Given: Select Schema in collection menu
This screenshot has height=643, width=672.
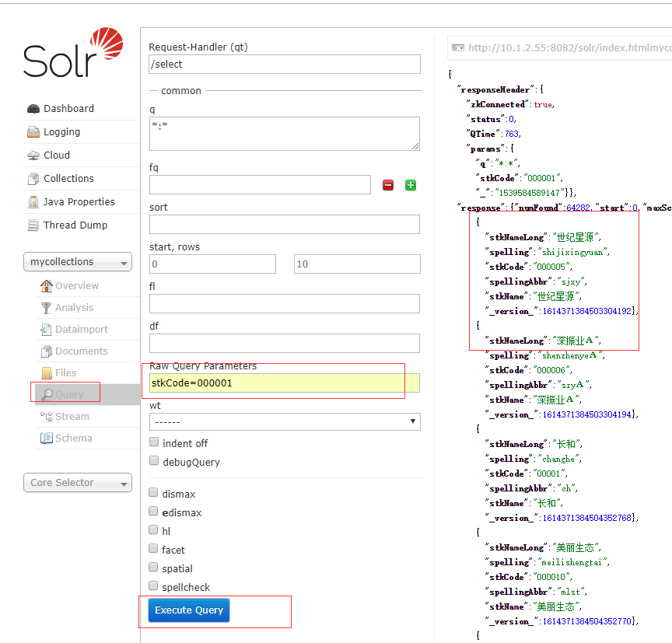Looking at the screenshot, I should [x=73, y=439].
